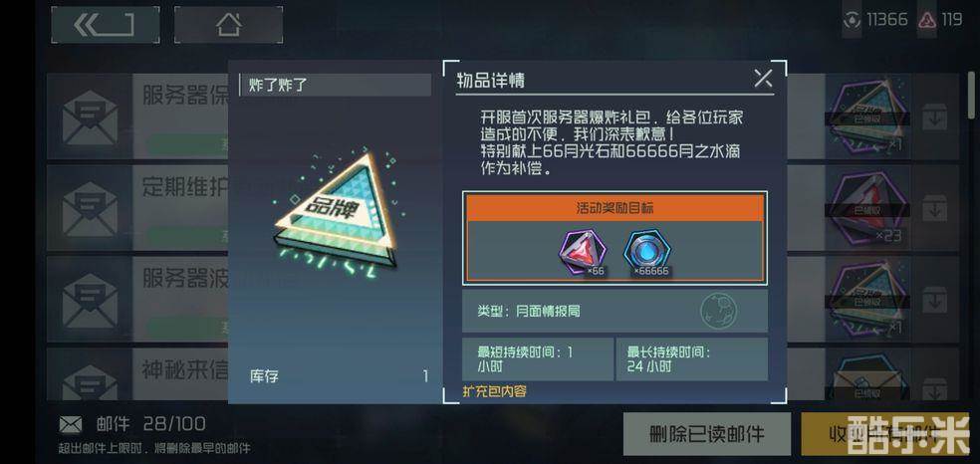Click the moon droplet currency 11366 icon

tap(852, 20)
